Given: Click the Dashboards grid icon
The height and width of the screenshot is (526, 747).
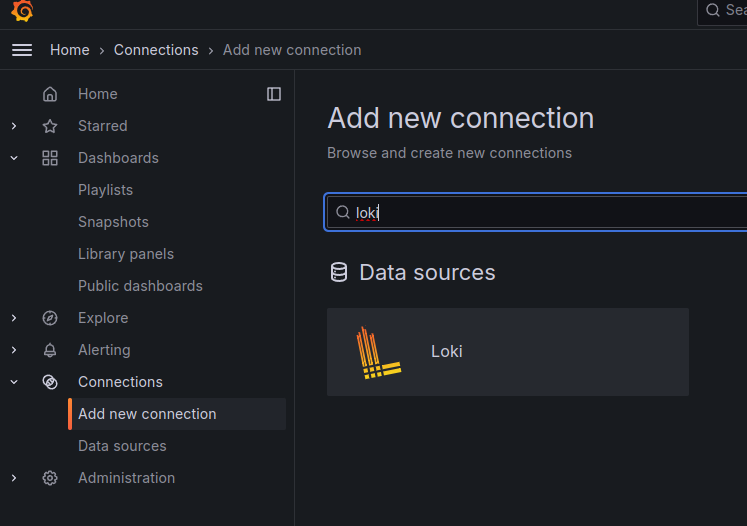Looking at the screenshot, I should (x=50, y=158).
